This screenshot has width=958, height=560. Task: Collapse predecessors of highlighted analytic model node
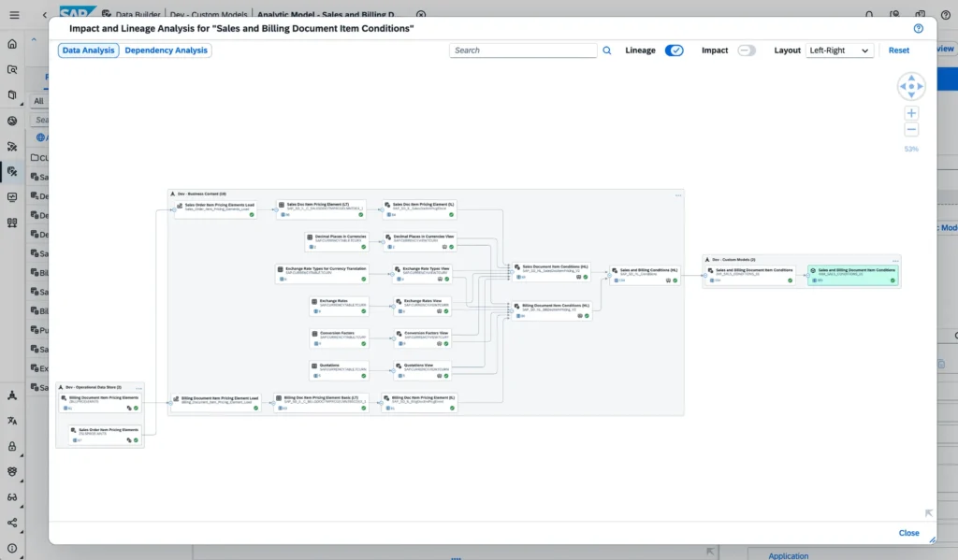coord(806,276)
